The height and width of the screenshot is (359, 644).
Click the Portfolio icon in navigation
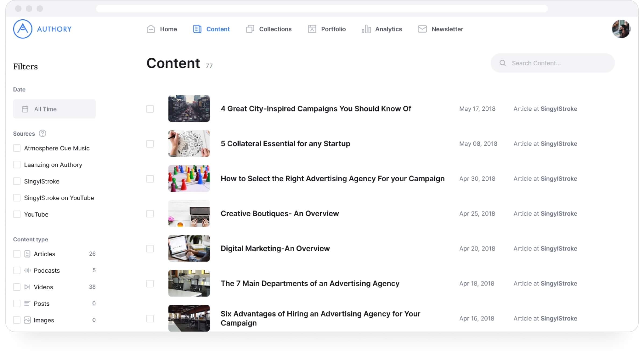pos(312,29)
